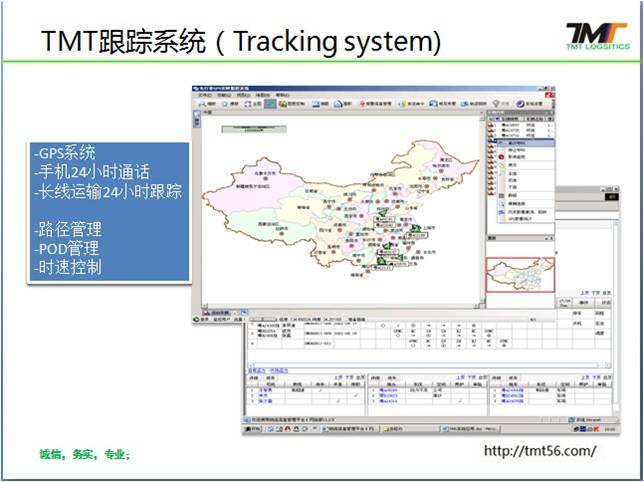
Task: Click the 黑龙江 label on the map
Action: 446,159
